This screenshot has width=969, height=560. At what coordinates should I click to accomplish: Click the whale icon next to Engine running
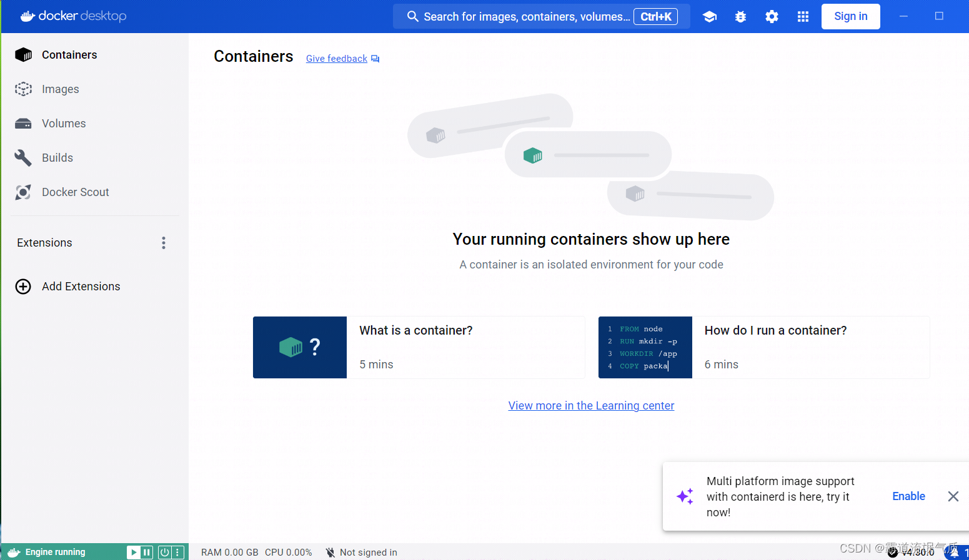coord(14,553)
